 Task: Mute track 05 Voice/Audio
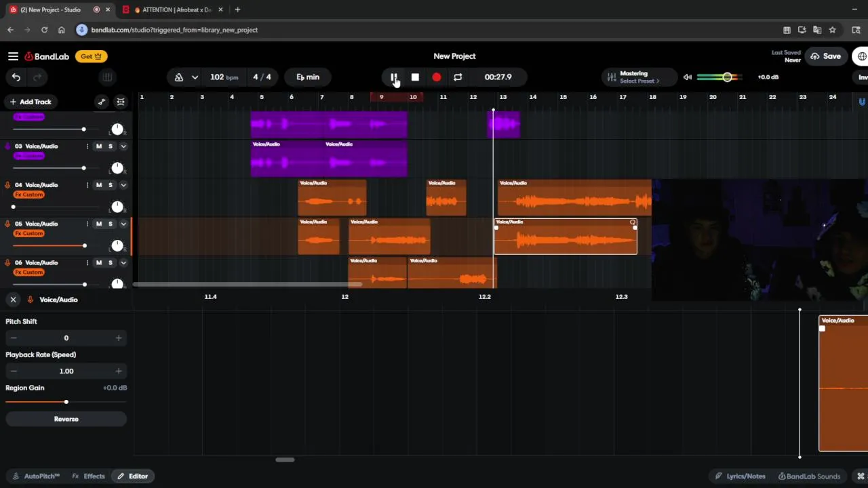pyautogui.click(x=99, y=224)
